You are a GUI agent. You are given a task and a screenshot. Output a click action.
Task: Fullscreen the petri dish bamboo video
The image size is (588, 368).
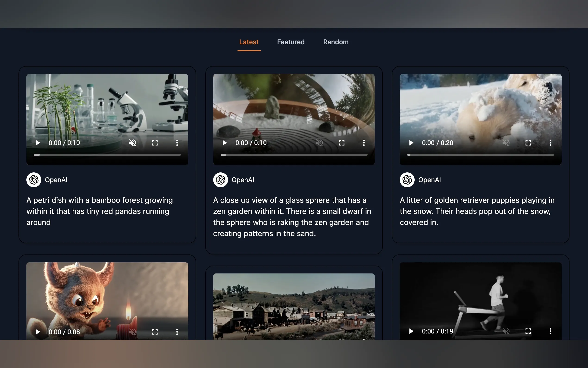coord(155,143)
